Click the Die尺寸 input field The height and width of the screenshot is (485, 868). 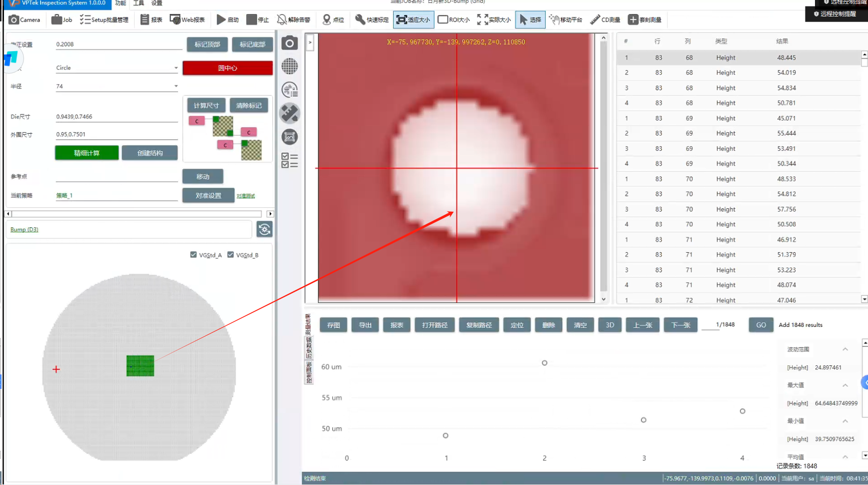coord(117,117)
